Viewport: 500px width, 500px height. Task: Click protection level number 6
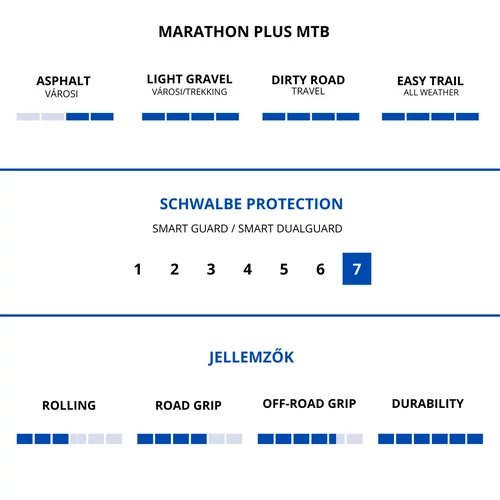(x=320, y=269)
